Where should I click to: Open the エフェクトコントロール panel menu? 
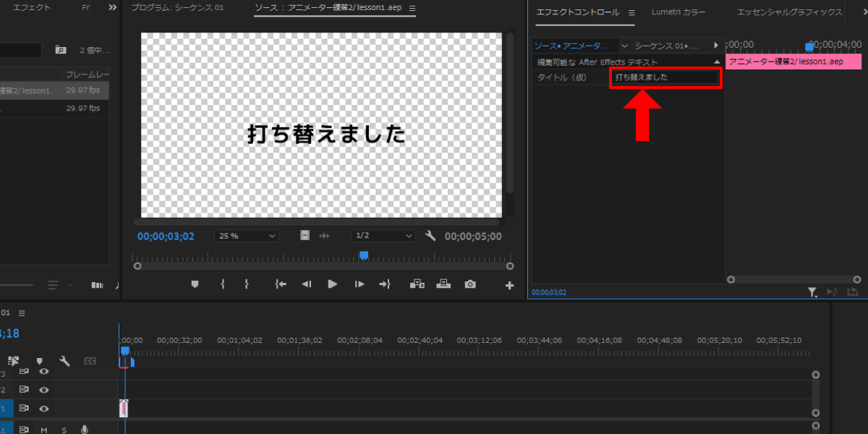click(x=631, y=12)
